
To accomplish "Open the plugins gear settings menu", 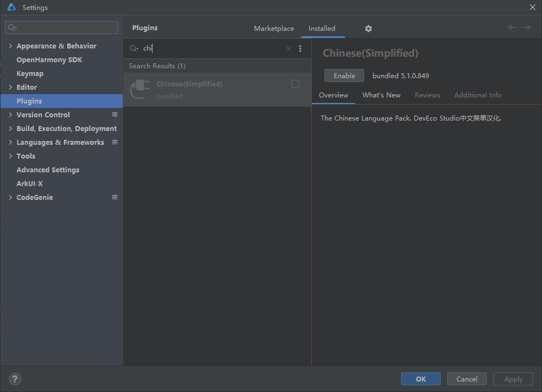I will (x=368, y=29).
